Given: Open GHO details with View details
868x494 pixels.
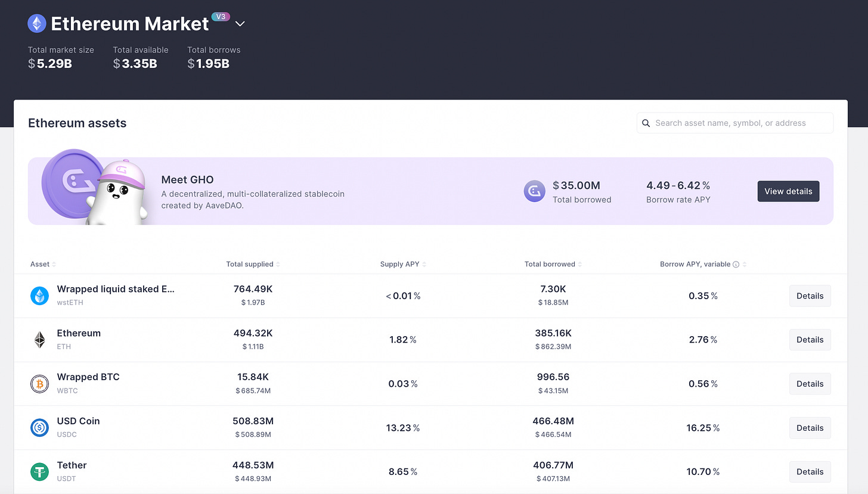Looking at the screenshot, I should click(x=788, y=191).
